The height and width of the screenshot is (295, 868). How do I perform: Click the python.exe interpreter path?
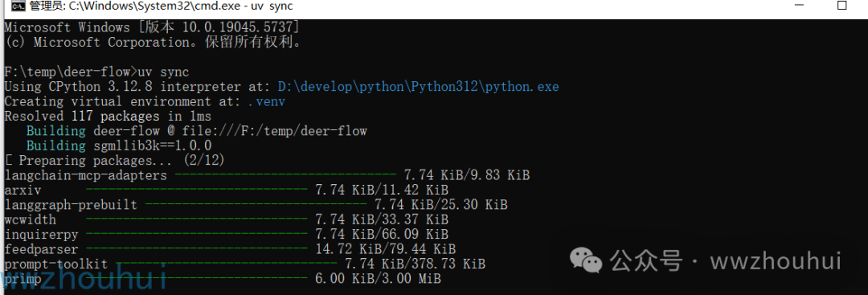click(419, 87)
